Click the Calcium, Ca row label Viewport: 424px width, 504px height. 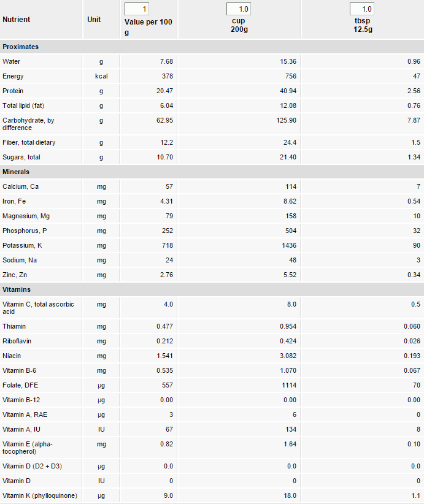(20, 186)
